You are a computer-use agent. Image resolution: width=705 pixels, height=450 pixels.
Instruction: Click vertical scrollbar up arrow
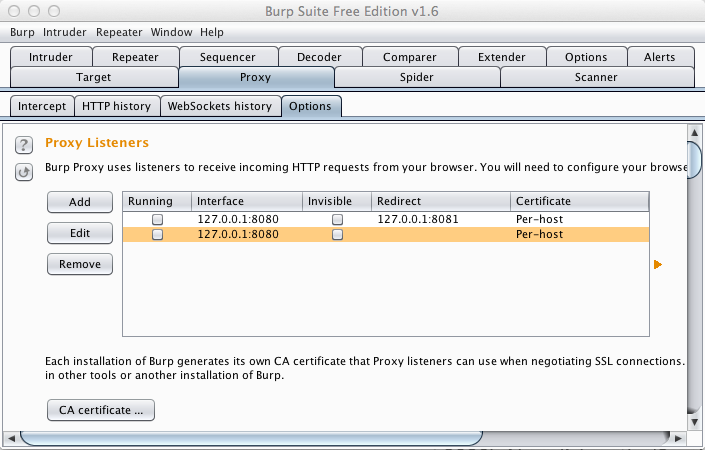click(694, 133)
